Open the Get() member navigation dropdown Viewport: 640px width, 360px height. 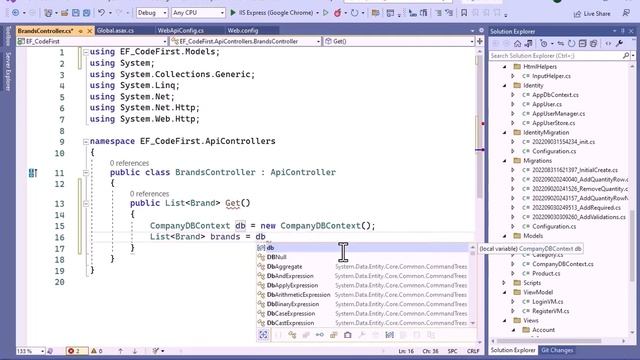point(399,41)
